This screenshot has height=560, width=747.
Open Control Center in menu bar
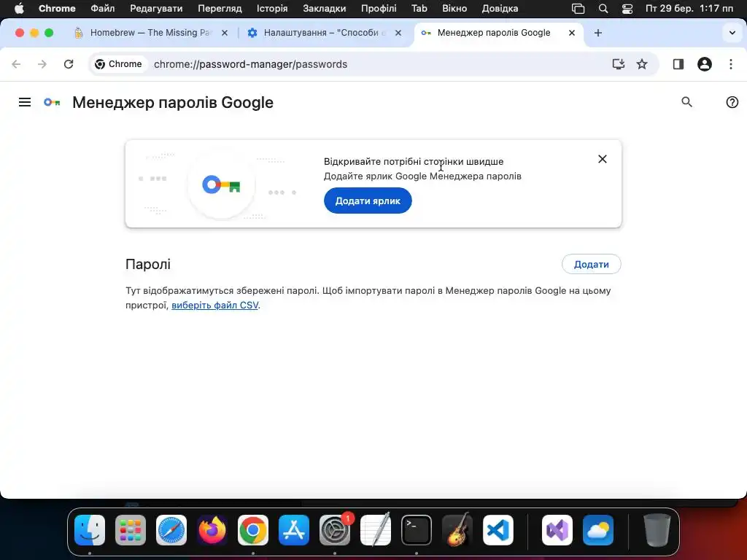(x=627, y=9)
